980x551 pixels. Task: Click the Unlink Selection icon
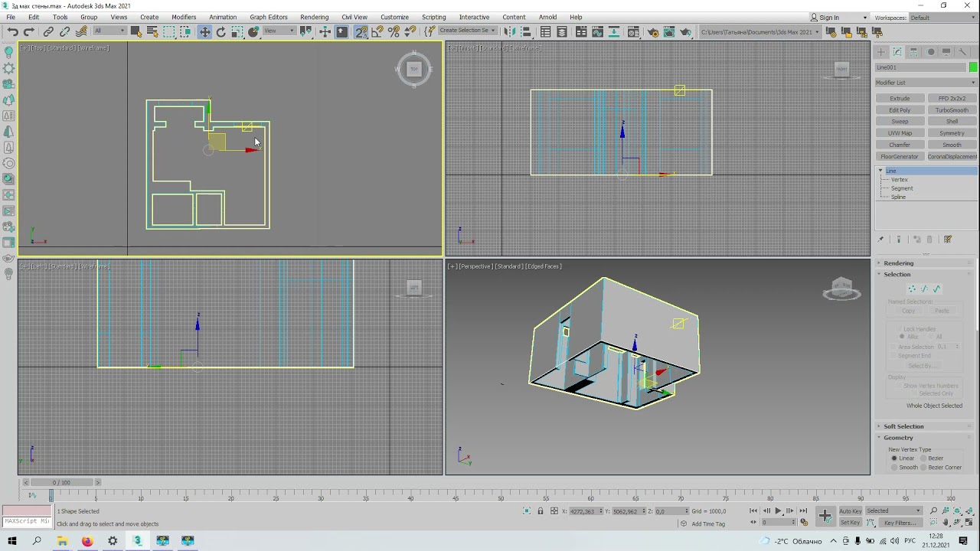65,31
